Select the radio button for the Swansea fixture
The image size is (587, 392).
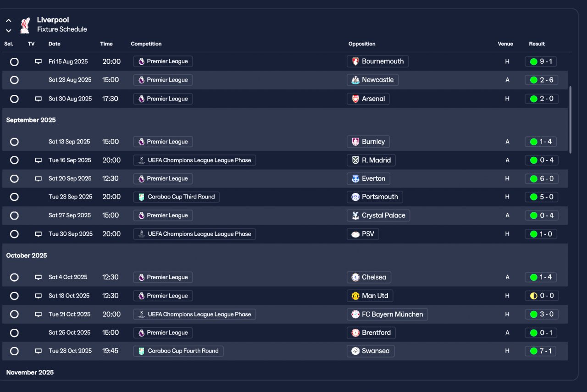pos(14,351)
